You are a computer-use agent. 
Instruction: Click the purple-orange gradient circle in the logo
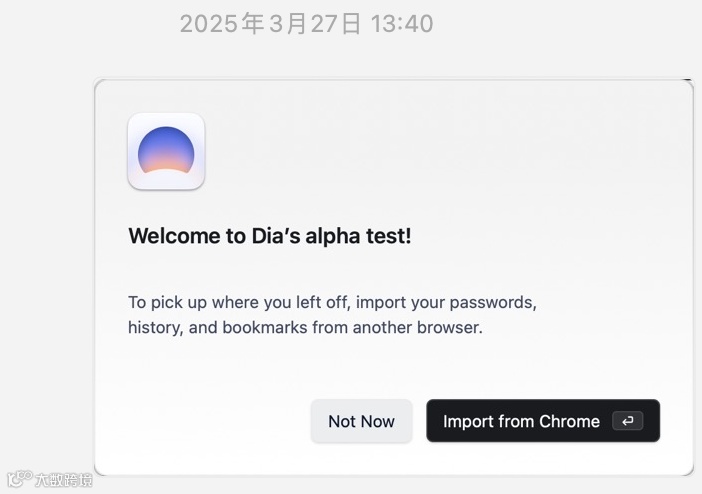pyautogui.click(x=166, y=150)
